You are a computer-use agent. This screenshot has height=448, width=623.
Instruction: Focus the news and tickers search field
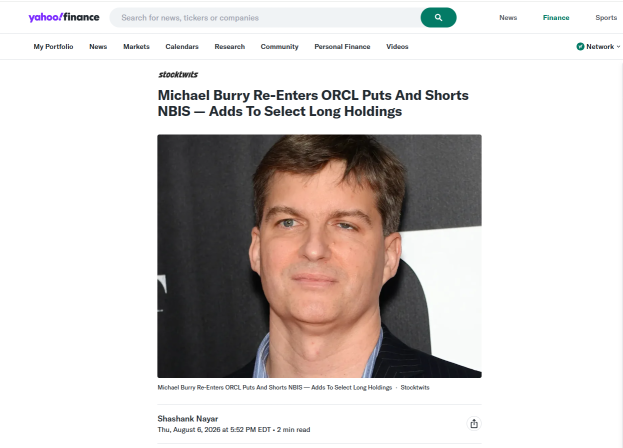click(x=265, y=17)
